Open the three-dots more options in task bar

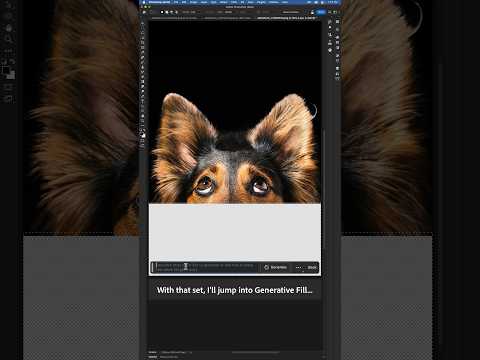coord(298,267)
